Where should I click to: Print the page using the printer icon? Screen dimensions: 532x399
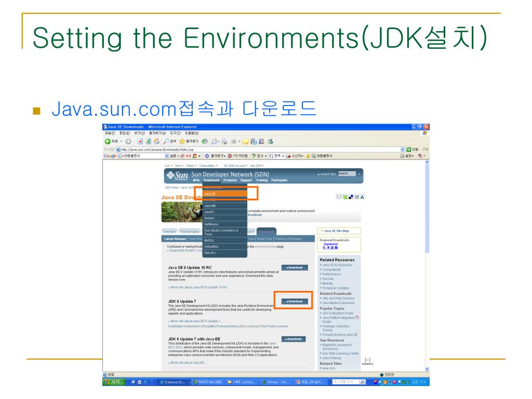click(x=224, y=141)
